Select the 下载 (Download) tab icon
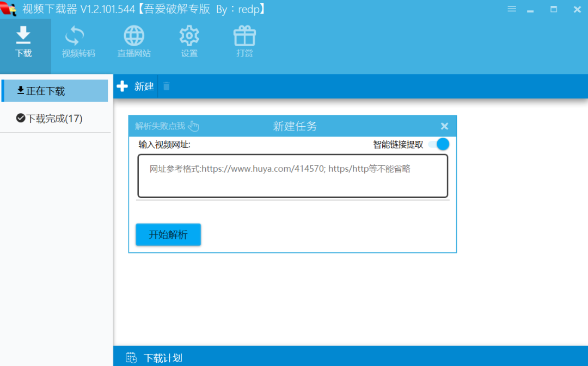 coord(23,41)
